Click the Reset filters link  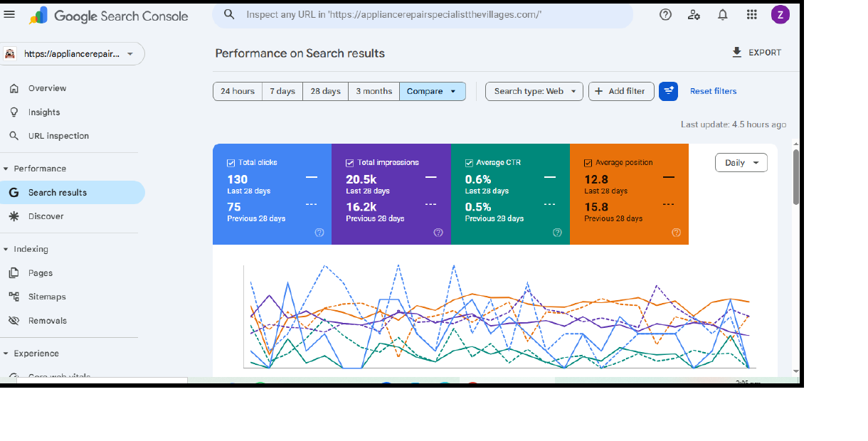click(714, 91)
